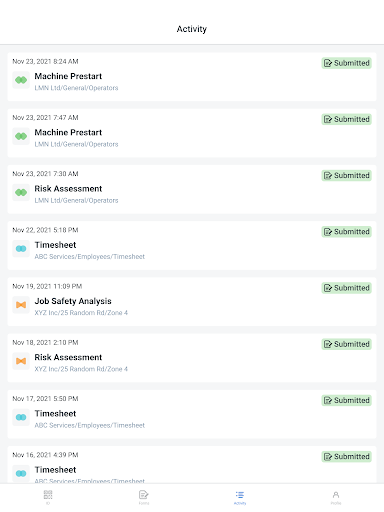Tap orange bowtie icon of Job Safety Analysis
Screen dimensions: 384x512
coord(21,305)
